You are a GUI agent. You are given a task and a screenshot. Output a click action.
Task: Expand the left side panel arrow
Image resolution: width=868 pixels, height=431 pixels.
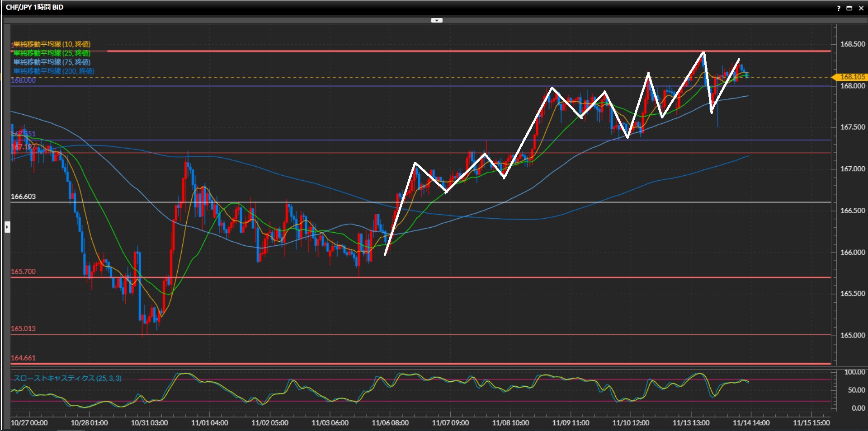[7, 227]
